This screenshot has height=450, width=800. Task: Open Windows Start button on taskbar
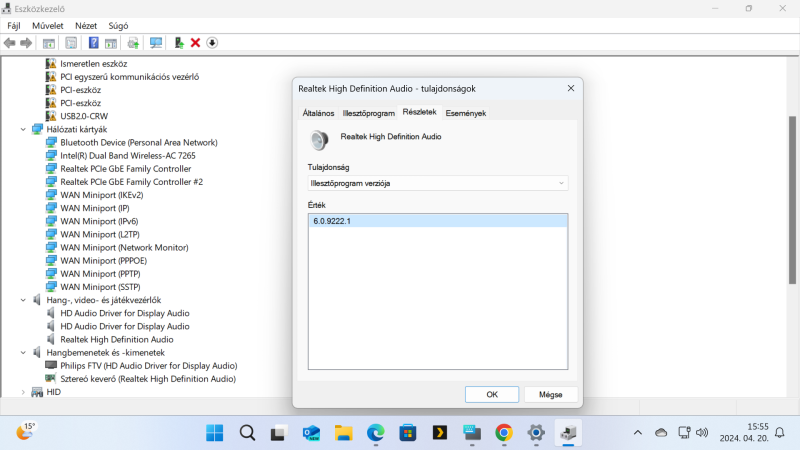[215, 433]
